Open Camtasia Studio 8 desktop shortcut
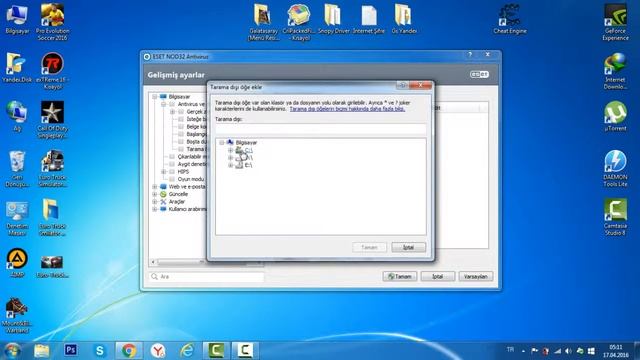The width and height of the screenshot is (640, 360). tap(615, 217)
